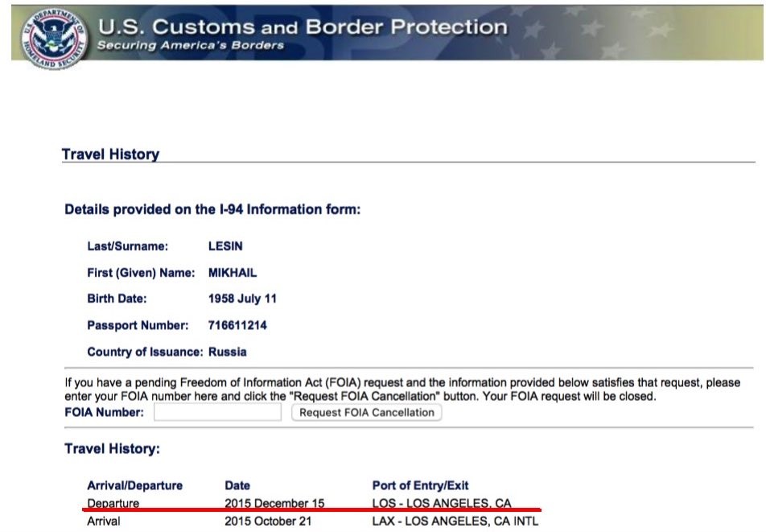This screenshot has height=532, width=766.
Task: Click the Port of Entry/Exit column header
Action: [420, 486]
